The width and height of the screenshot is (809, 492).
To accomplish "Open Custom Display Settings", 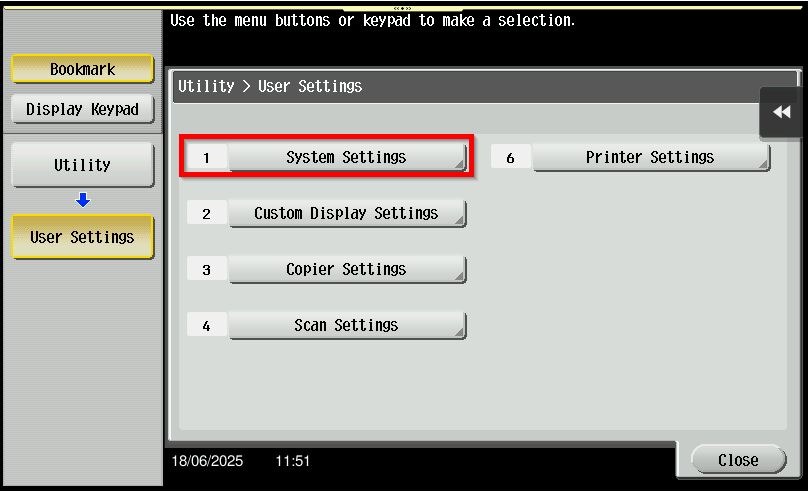I will pyautogui.click(x=347, y=213).
